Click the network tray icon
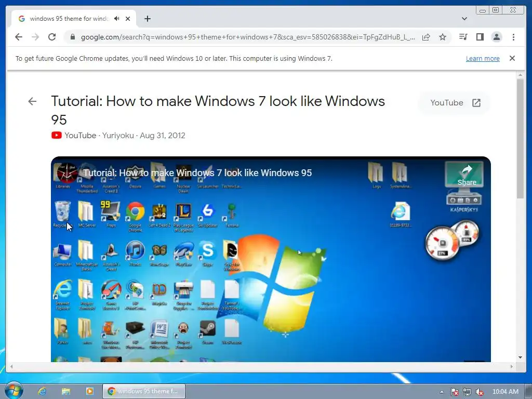Image resolution: width=532 pixels, height=399 pixels. pos(467,392)
